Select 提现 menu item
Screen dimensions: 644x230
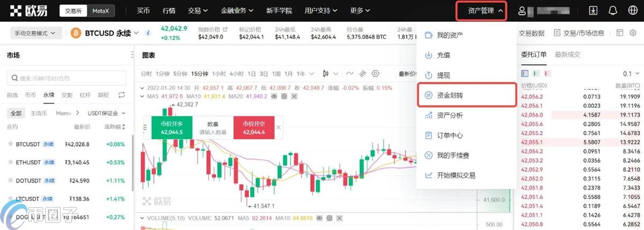(467, 75)
